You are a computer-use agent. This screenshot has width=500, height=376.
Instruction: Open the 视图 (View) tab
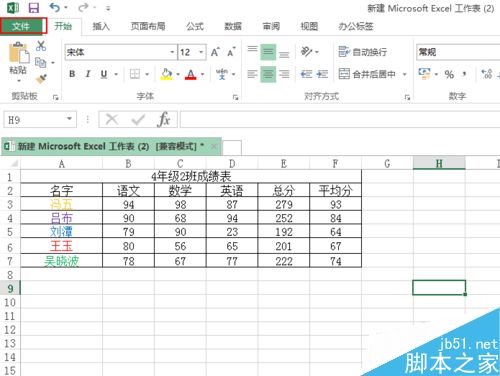[309, 26]
